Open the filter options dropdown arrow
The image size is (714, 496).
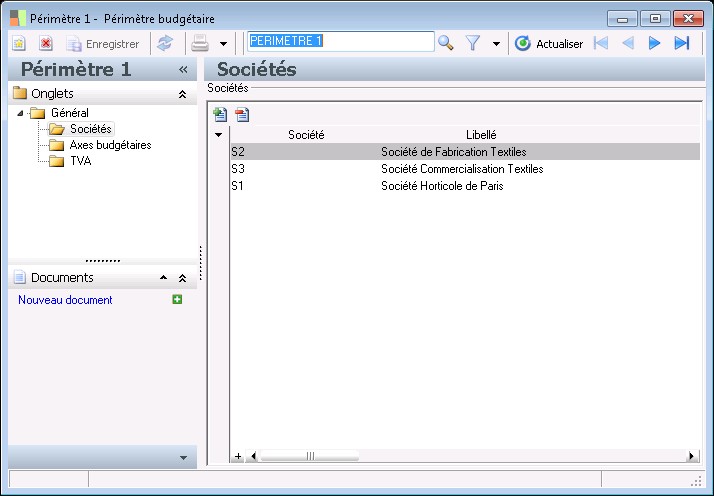tap(496, 44)
